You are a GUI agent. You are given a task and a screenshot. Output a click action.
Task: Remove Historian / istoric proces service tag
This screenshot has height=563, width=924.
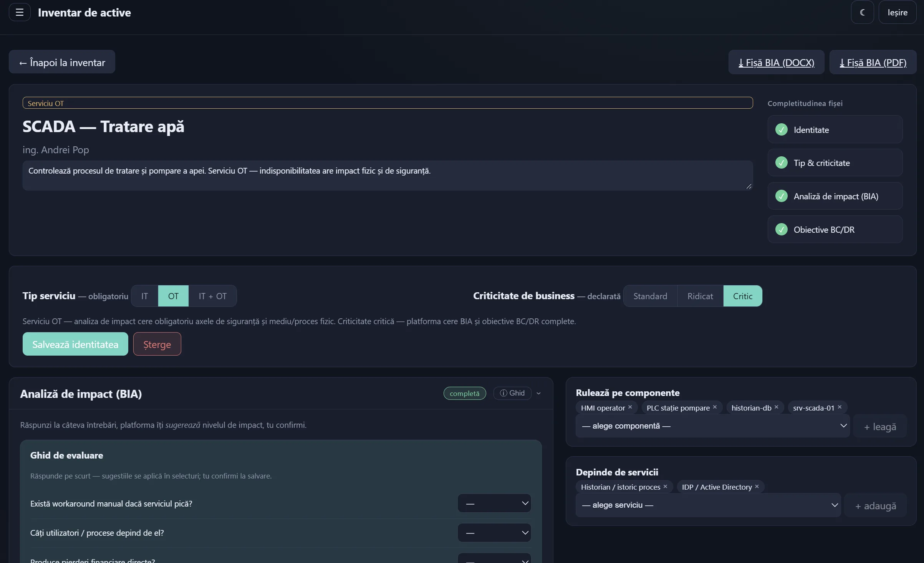tap(665, 486)
